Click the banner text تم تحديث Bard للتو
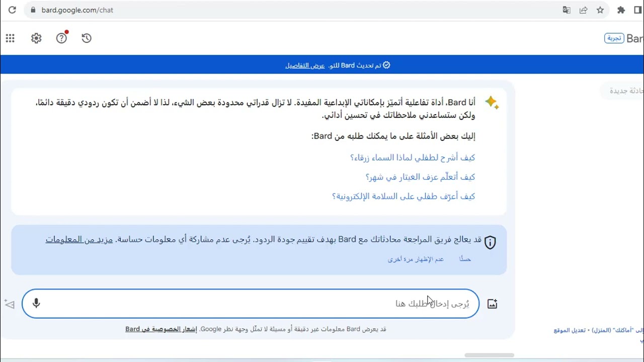This screenshot has height=362, width=644. coord(355,65)
